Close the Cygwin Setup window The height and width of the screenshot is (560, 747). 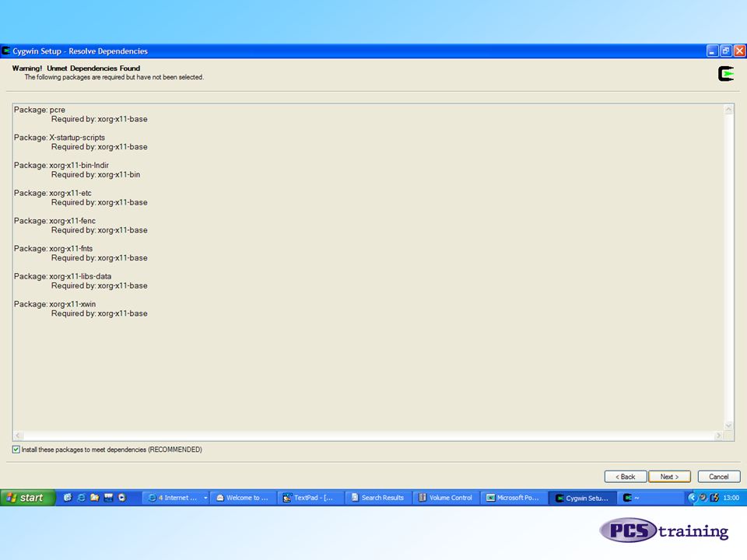[x=740, y=51]
